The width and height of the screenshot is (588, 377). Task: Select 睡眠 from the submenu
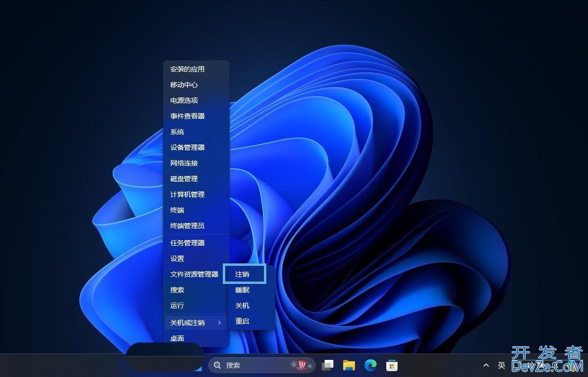tap(251, 290)
